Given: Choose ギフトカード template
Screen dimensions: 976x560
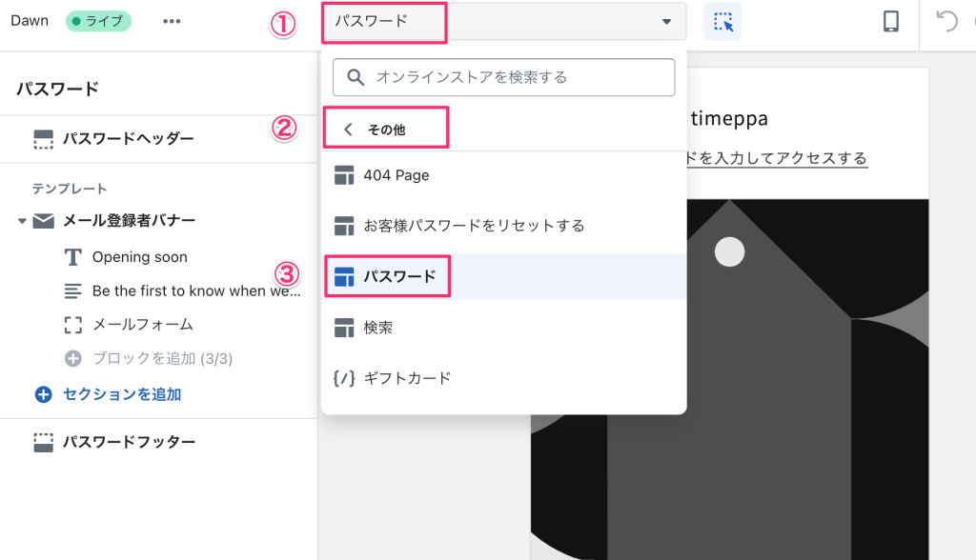Looking at the screenshot, I should [407, 378].
